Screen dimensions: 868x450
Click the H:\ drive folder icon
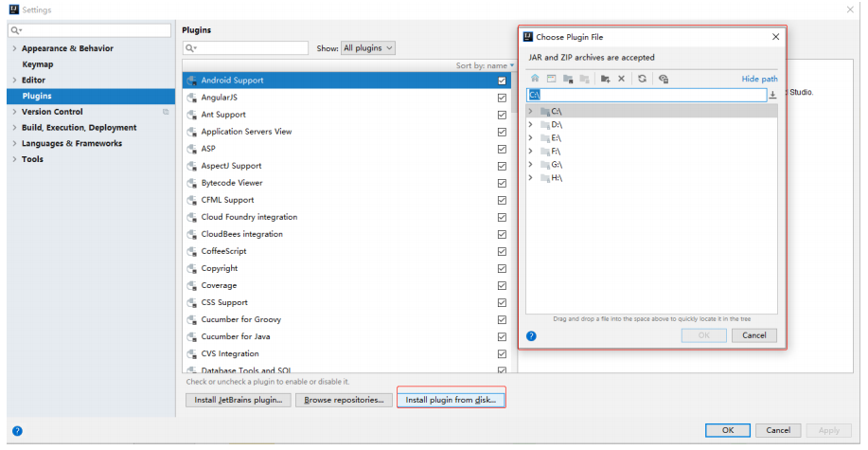(x=545, y=178)
